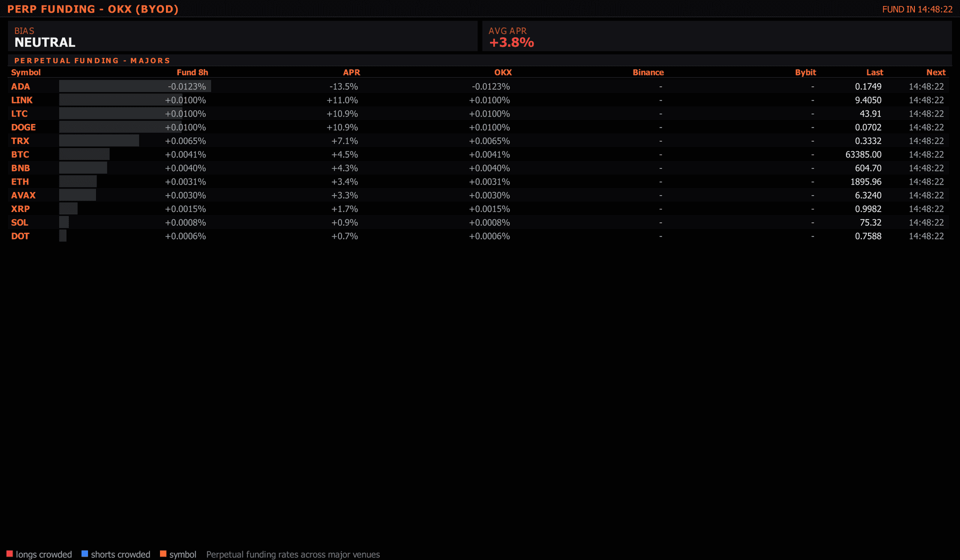Click the NEUTRAL bias value
The height and width of the screenshot is (560, 960).
(x=45, y=42)
